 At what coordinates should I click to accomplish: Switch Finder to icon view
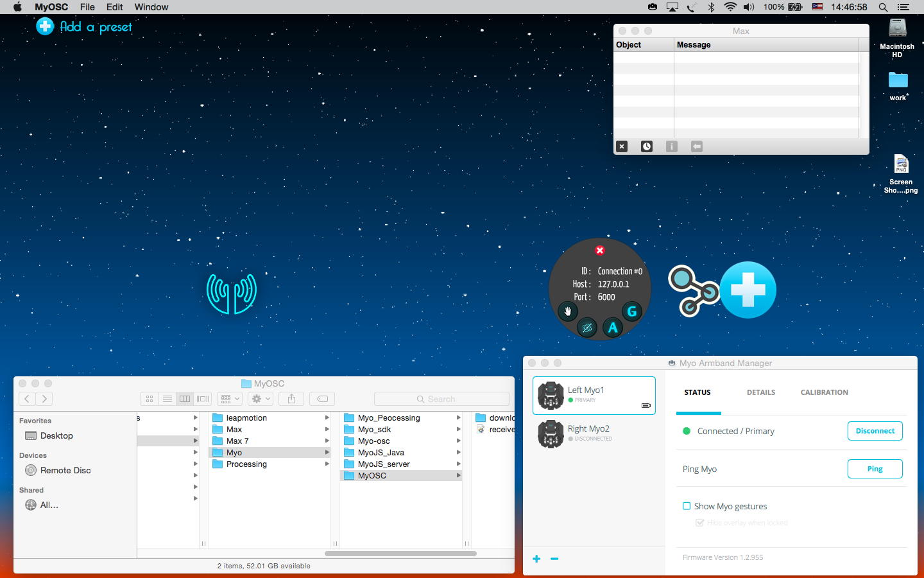click(150, 399)
